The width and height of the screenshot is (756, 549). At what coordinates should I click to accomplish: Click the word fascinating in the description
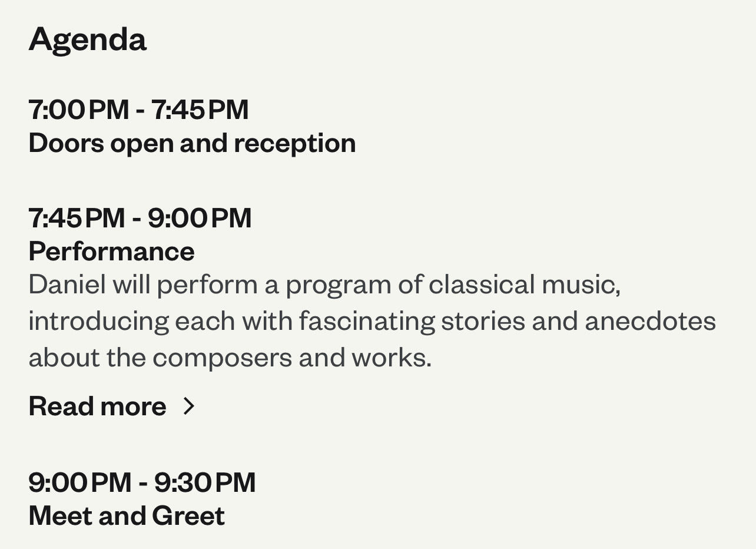[366, 321]
